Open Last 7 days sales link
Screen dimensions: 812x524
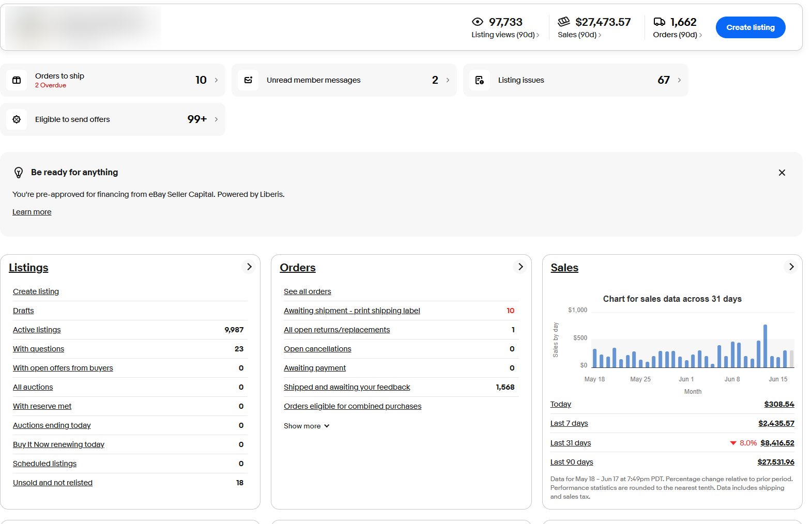click(569, 423)
